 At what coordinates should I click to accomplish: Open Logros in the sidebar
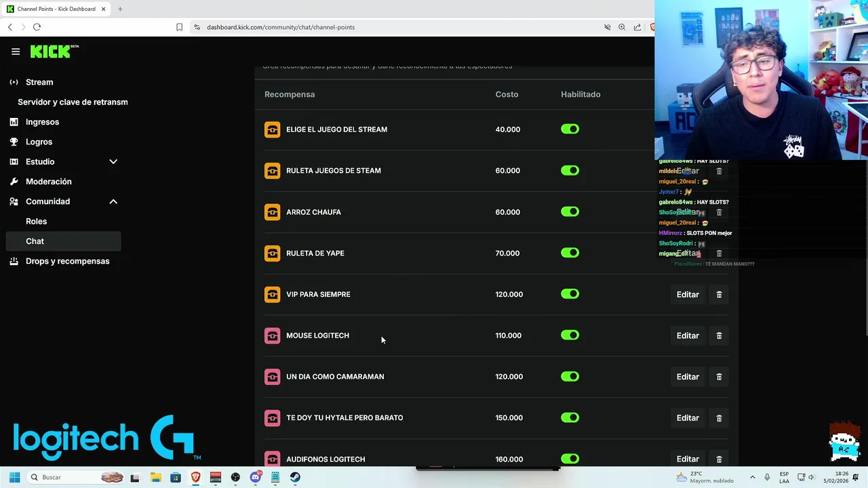coord(39,142)
